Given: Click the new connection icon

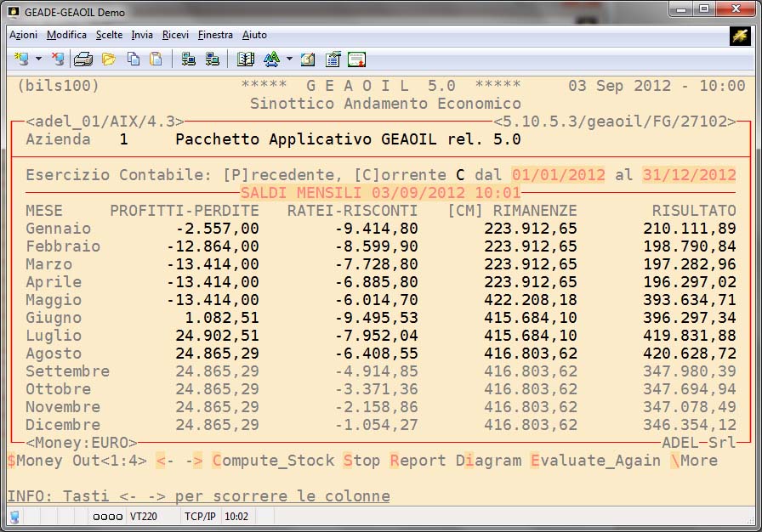Looking at the screenshot, I should 21,59.
